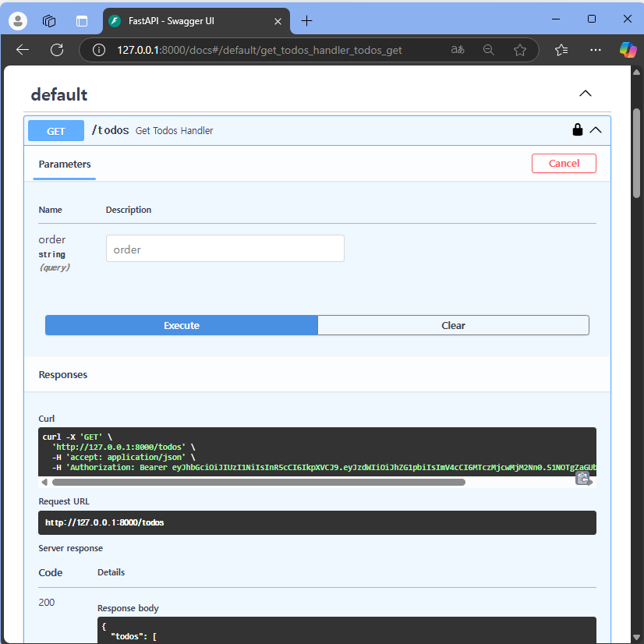Open a new browser tab
The width and height of the screenshot is (644, 644).
click(x=306, y=20)
